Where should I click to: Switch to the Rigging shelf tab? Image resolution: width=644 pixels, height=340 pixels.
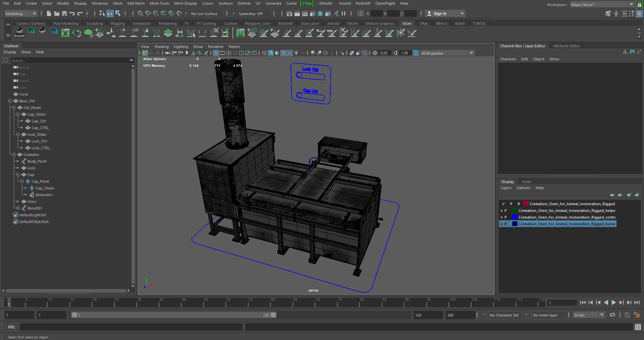(118, 23)
